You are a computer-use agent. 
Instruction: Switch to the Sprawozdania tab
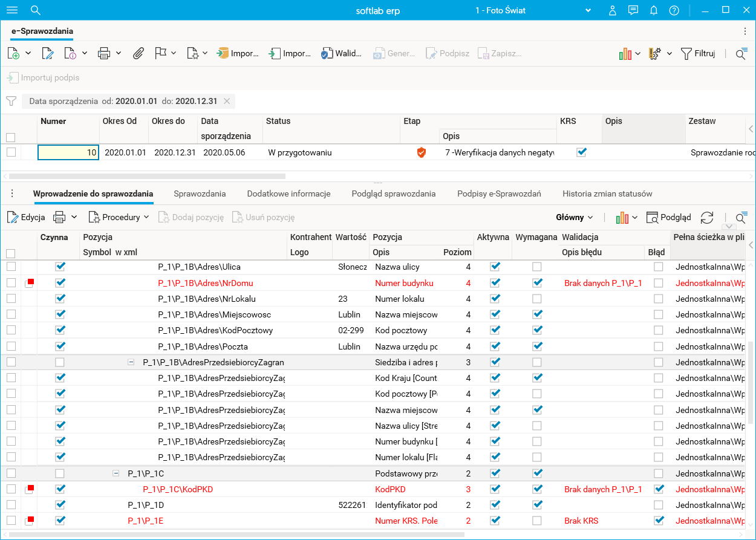click(x=200, y=194)
